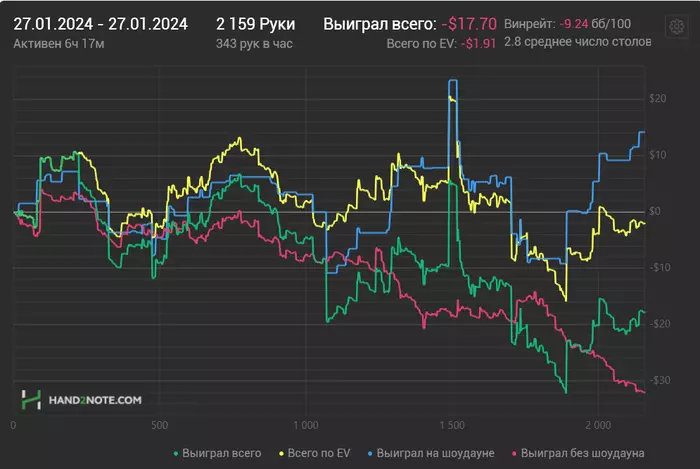Click the '343 рук в час' text
Screen dimensions: 700x469
tap(254, 44)
